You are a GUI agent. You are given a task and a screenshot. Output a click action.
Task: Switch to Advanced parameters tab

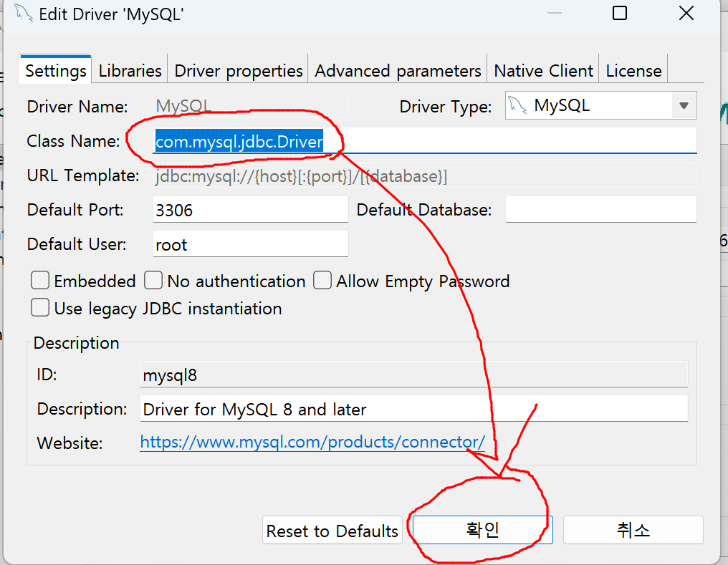(x=398, y=70)
